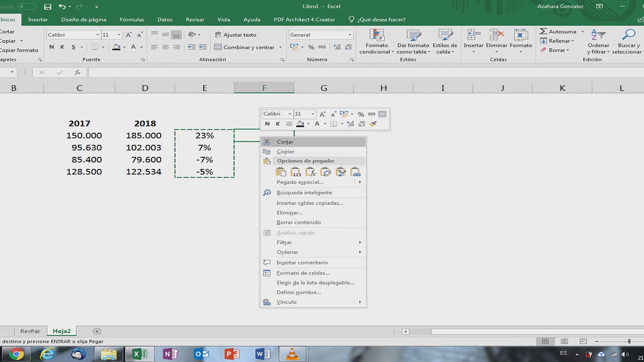Screen dimensions: 644x362
Task: Switch to the Fórmulas ribbon tab
Action: click(x=132, y=20)
